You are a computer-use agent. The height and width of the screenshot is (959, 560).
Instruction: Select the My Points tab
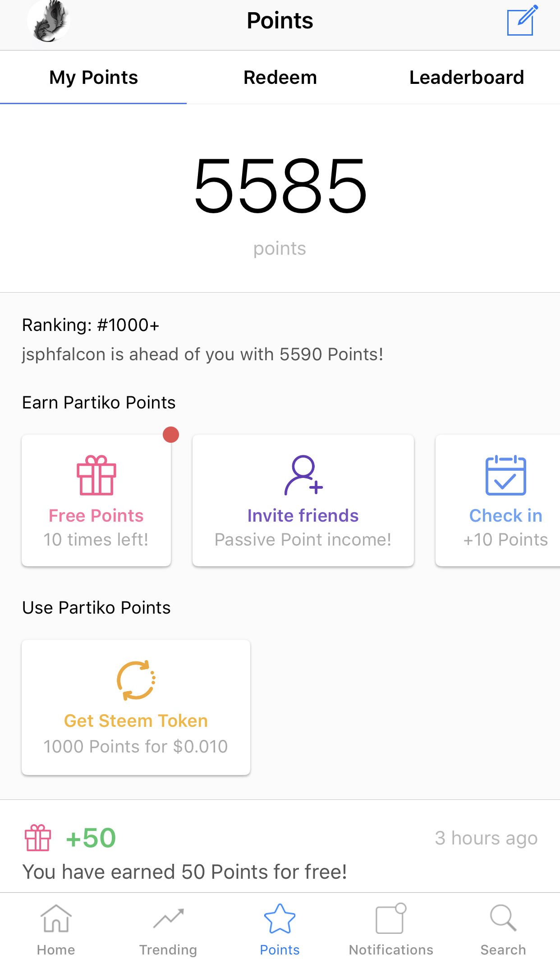pos(93,77)
